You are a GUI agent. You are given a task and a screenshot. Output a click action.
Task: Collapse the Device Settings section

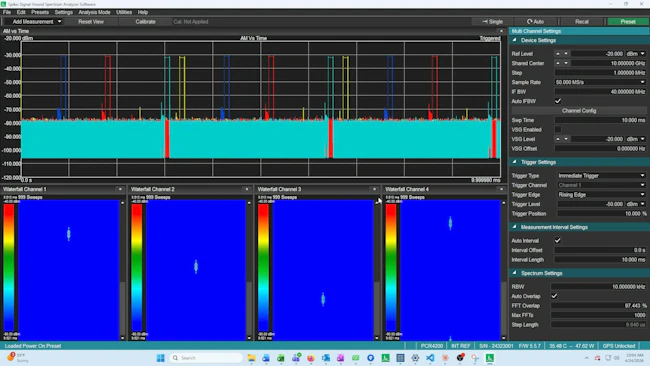point(514,40)
